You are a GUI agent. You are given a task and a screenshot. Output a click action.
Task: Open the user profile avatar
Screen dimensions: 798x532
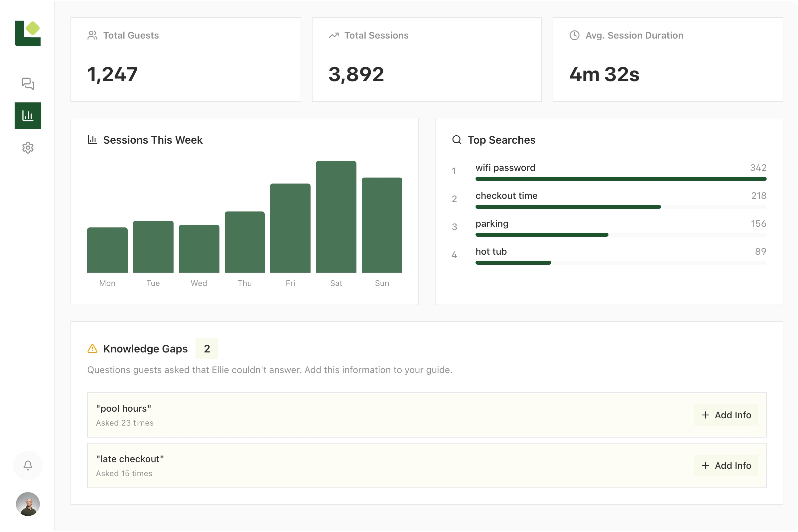(28, 504)
